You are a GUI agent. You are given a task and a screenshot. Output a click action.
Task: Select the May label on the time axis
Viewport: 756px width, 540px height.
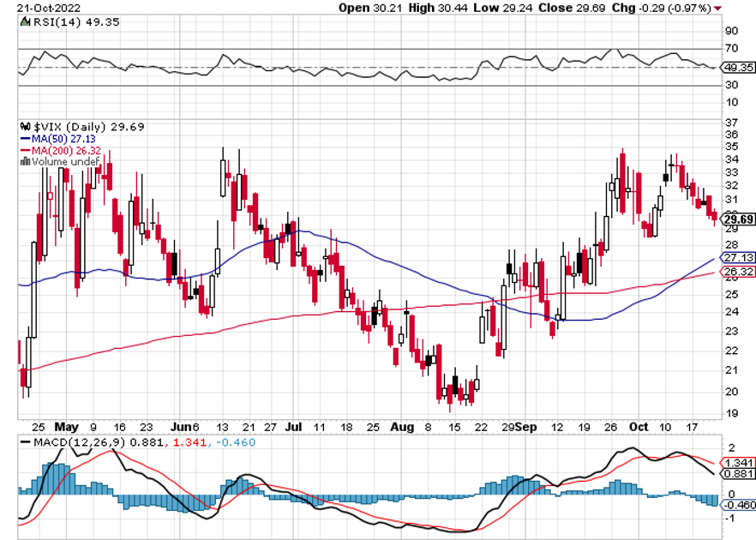[65, 426]
